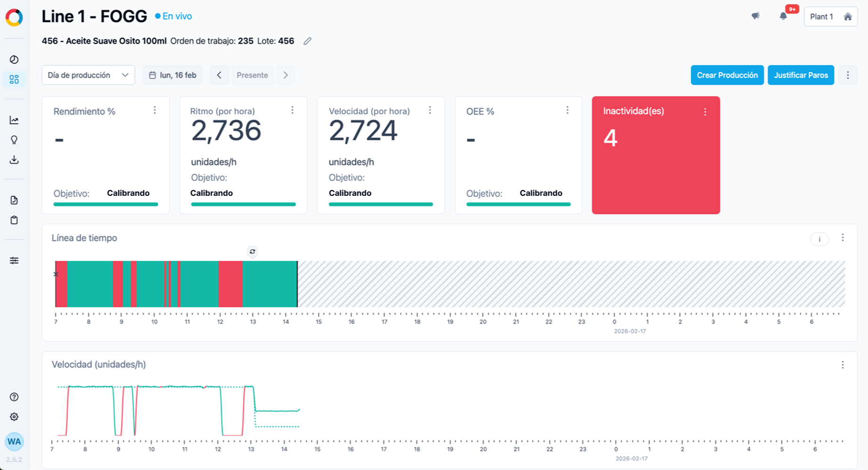The image size is (868, 470).
Task: Click the first red segment at timeline start
Action: (x=61, y=284)
